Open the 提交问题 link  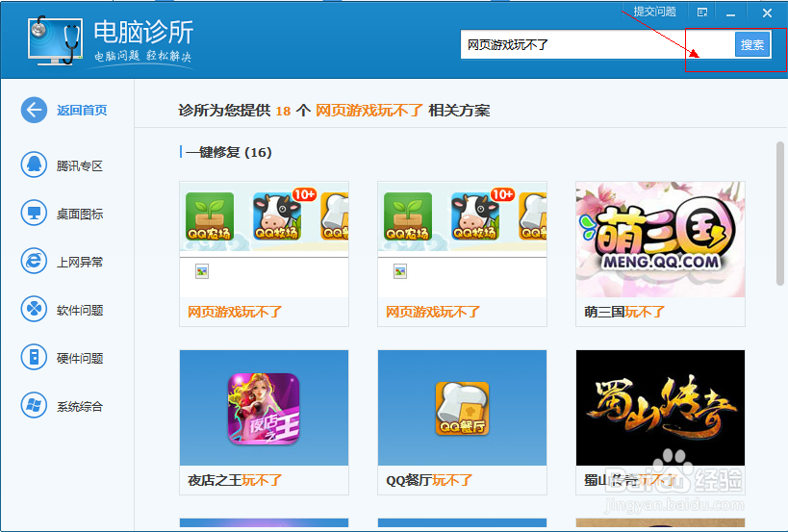tap(654, 12)
